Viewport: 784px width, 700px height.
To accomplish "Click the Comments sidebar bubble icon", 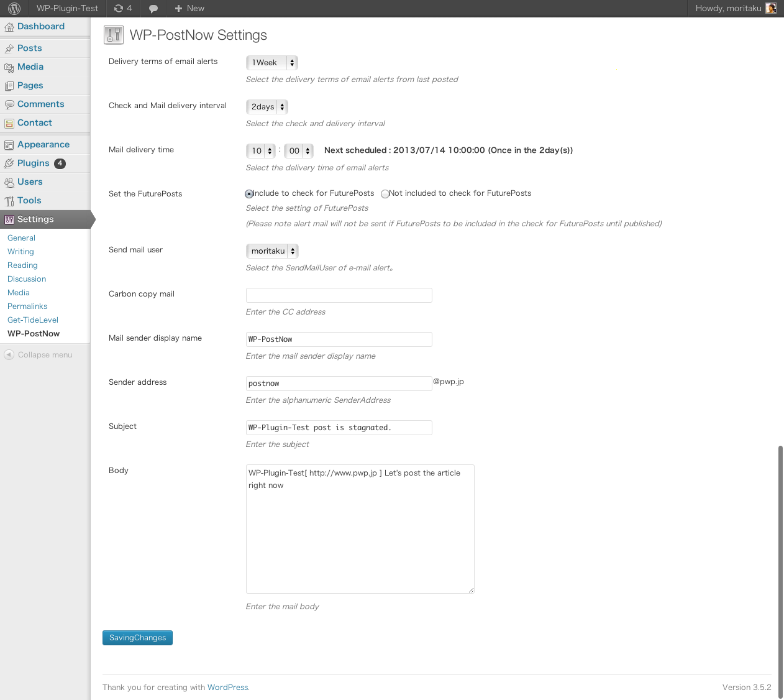I will [9, 104].
